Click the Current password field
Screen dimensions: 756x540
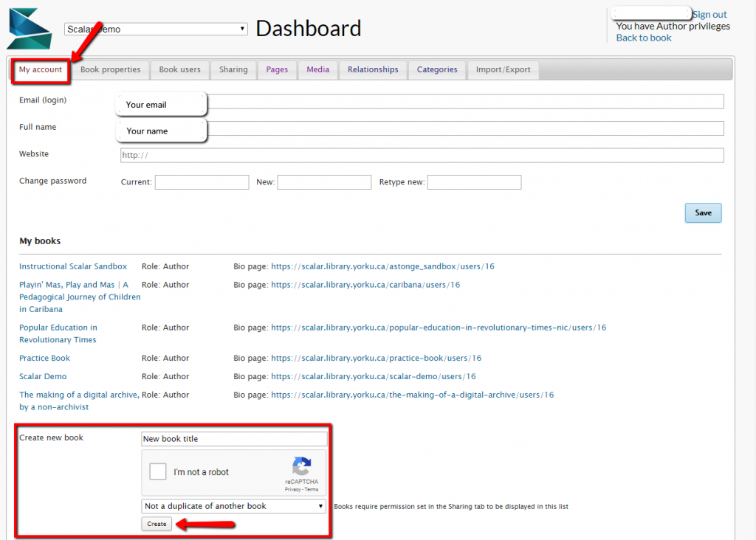click(202, 182)
